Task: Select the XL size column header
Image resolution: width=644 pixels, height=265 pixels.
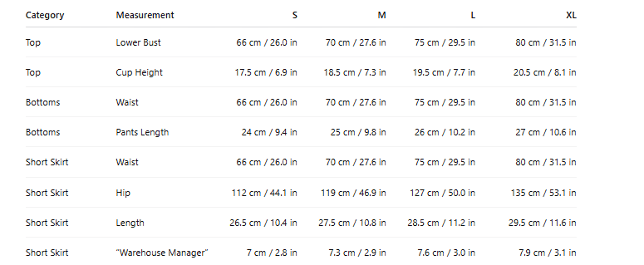Action: 571,15
